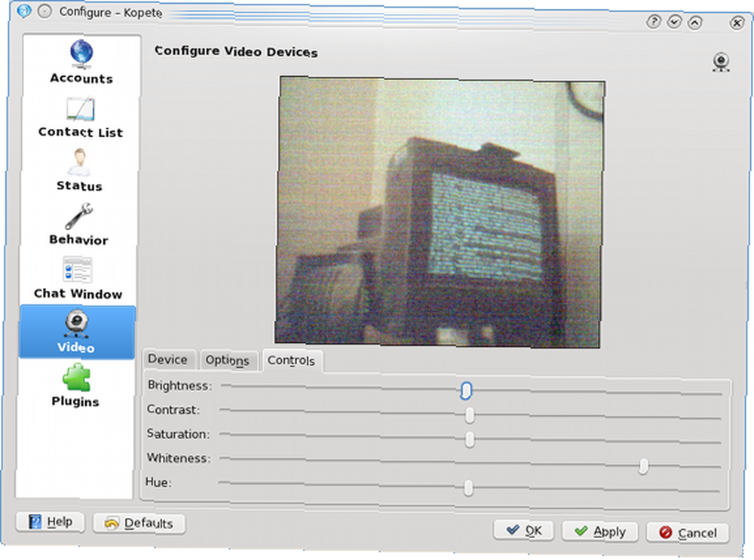The image size is (754, 560).
Task: Open the Plugins settings section
Action: (x=75, y=386)
